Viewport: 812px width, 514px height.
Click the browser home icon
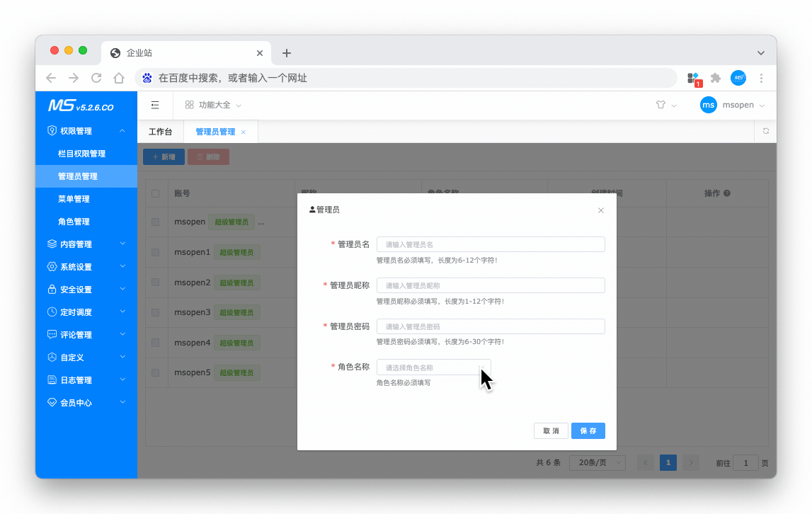pyautogui.click(x=119, y=78)
